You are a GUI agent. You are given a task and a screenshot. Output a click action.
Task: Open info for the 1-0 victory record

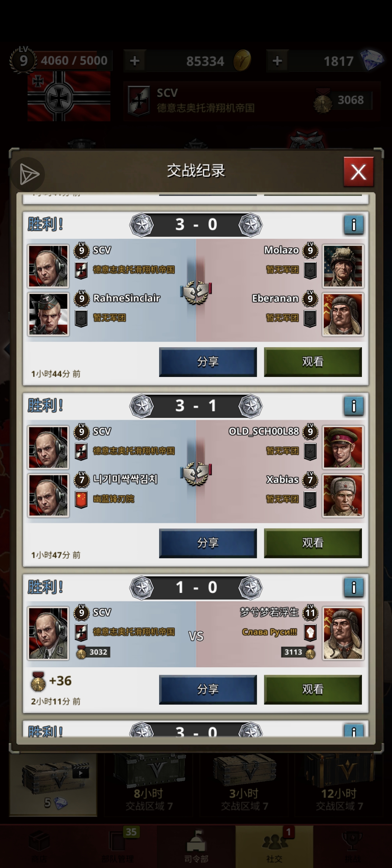[x=354, y=588]
